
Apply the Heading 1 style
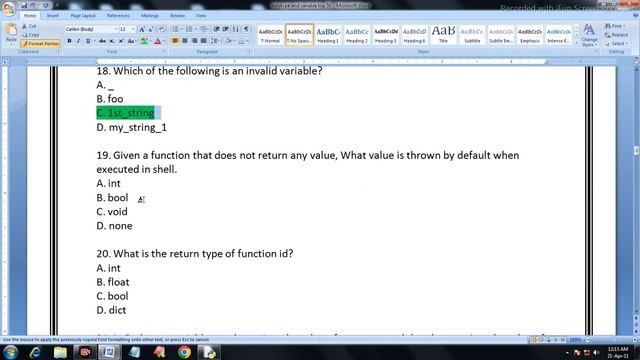328,35
